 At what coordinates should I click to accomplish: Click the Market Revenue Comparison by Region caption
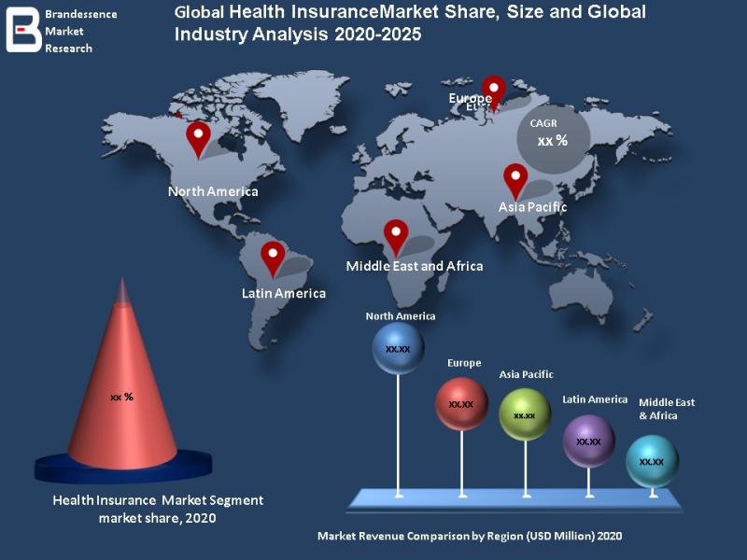click(x=470, y=536)
